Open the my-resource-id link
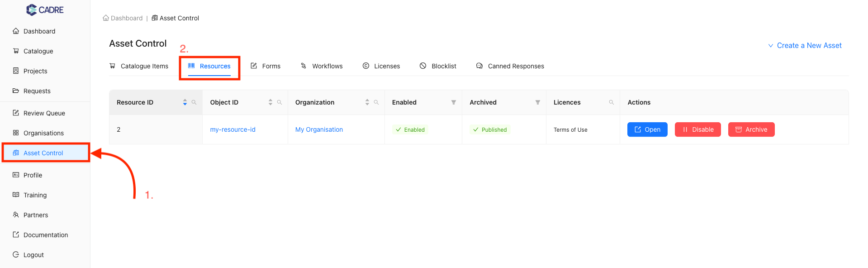Viewport: 868px width, 268px height. 233,129
